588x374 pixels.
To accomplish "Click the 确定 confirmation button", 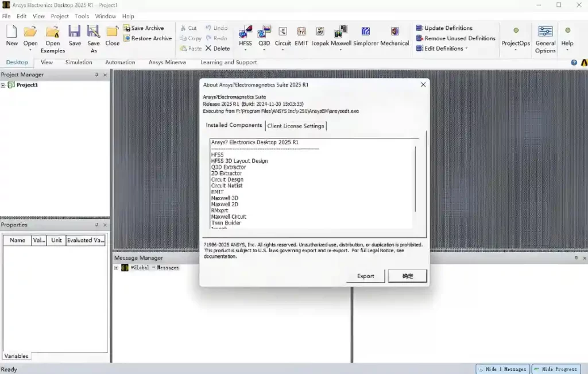I will click(x=407, y=276).
